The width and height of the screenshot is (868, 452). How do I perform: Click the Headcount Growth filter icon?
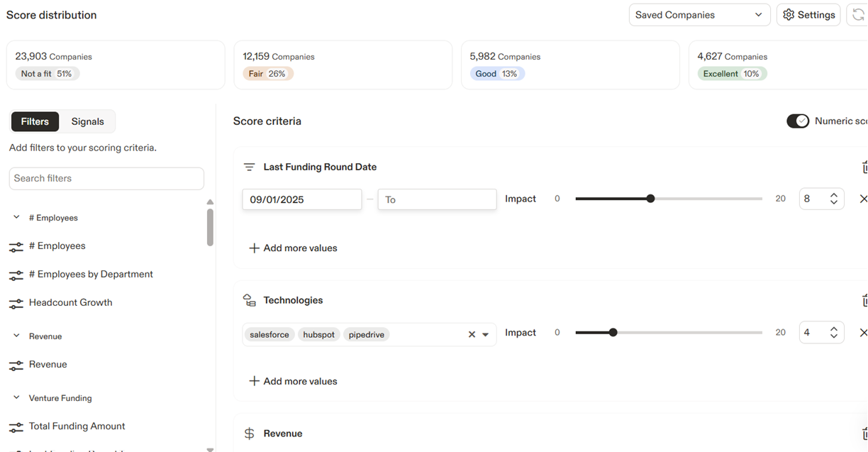[x=16, y=303]
